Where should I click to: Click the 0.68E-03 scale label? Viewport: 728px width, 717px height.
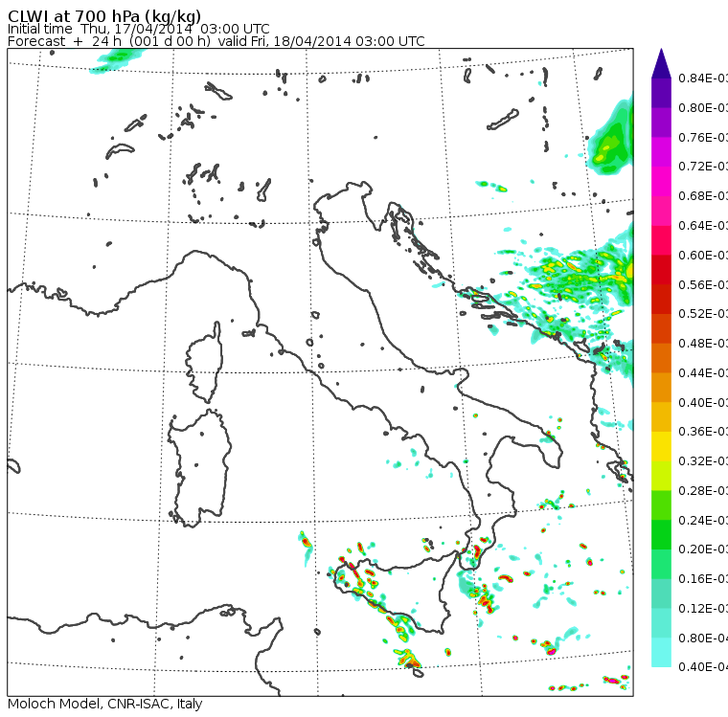pyautogui.click(x=703, y=196)
